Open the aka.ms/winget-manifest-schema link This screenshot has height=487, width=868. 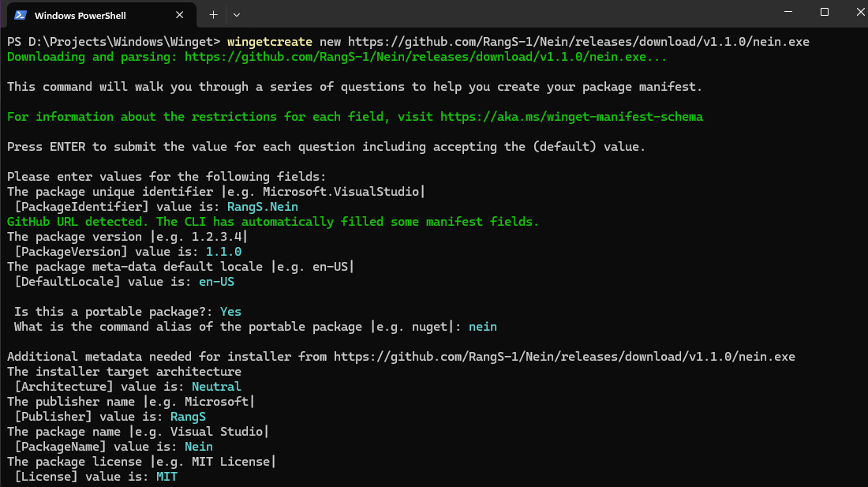click(571, 117)
